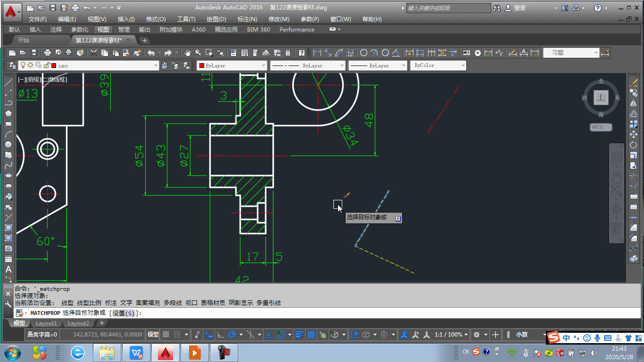Open the 修改(M) menu

(279, 19)
